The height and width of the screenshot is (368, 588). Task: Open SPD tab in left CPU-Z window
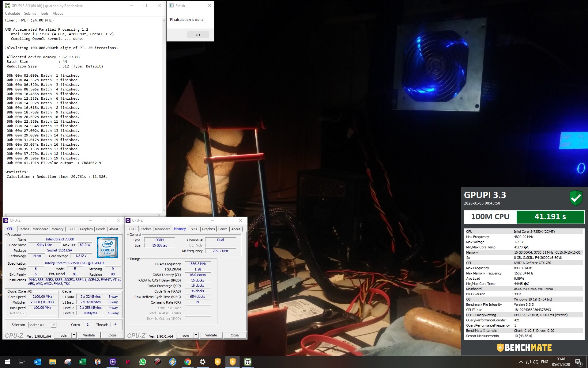tap(71, 229)
